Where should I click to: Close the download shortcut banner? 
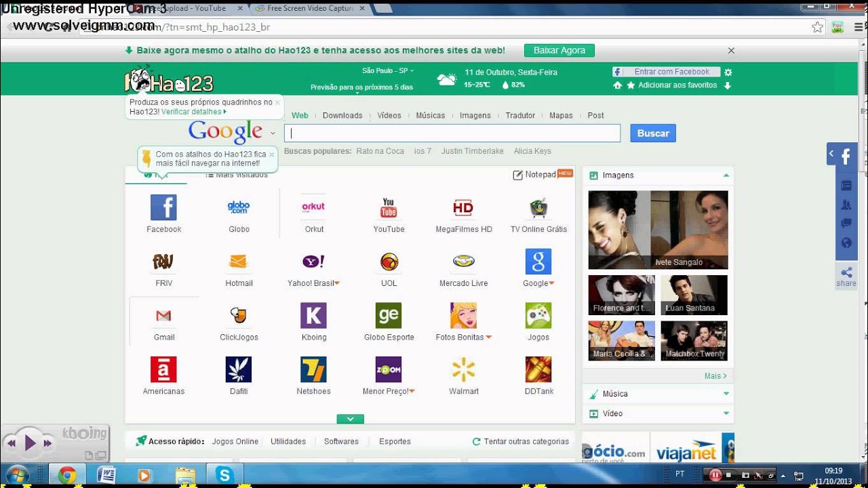(x=731, y=51)
